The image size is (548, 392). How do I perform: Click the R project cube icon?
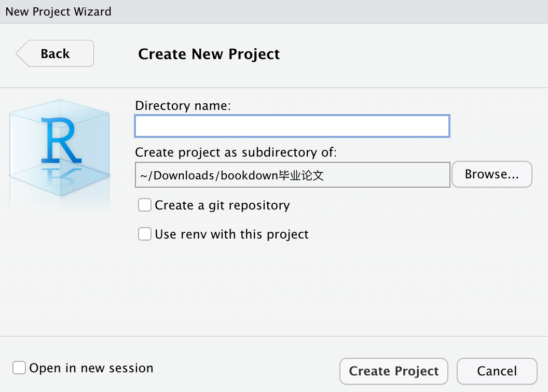(x=60, y=148)
